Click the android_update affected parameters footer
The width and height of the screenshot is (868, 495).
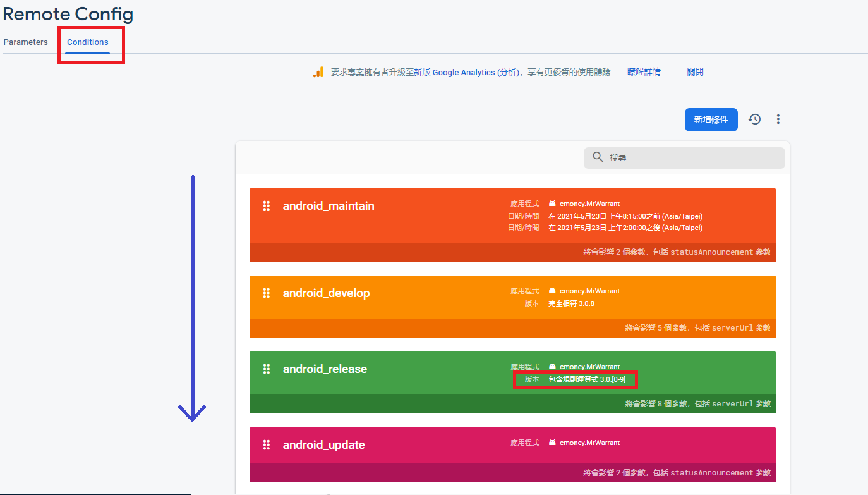tap(677, 472)
